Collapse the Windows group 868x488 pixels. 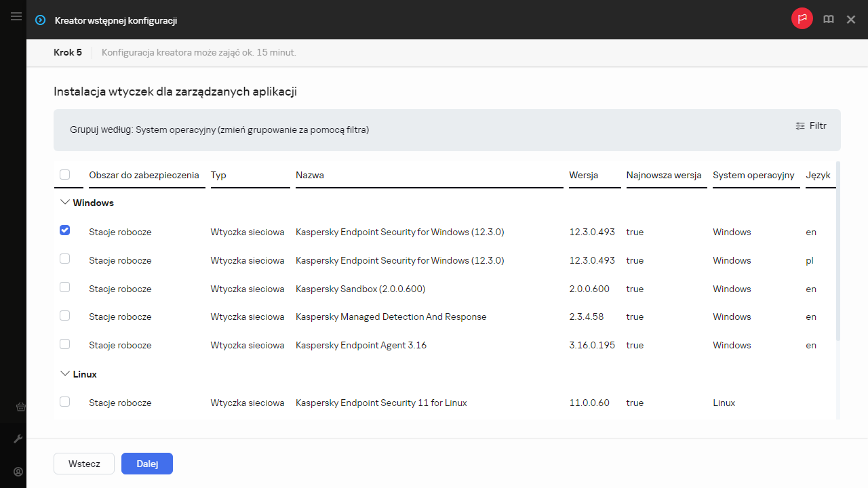[x=65, y=203]
